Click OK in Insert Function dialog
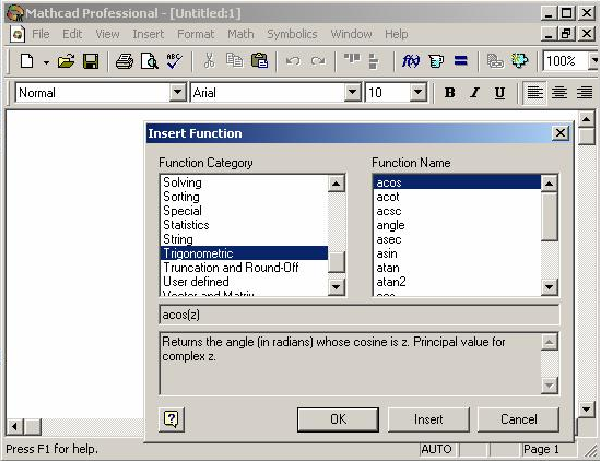 point(338,419)
